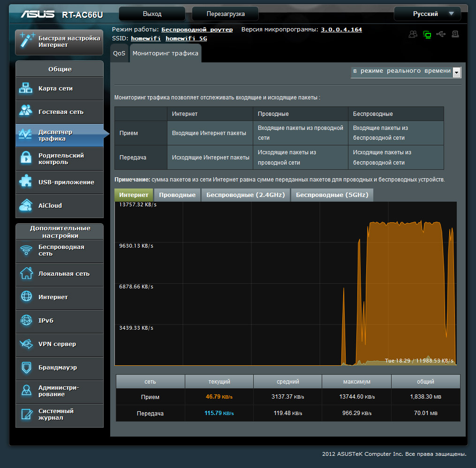Screen dimensions: 476x468
Task: Click the Беспроводная сеть Wi-Fi icon
Action: (x=26, y=250)
